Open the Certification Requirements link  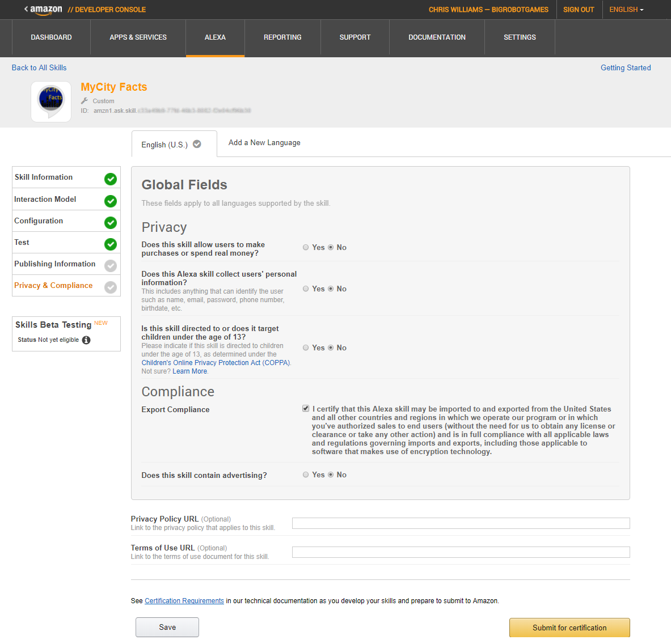point(184,601)
